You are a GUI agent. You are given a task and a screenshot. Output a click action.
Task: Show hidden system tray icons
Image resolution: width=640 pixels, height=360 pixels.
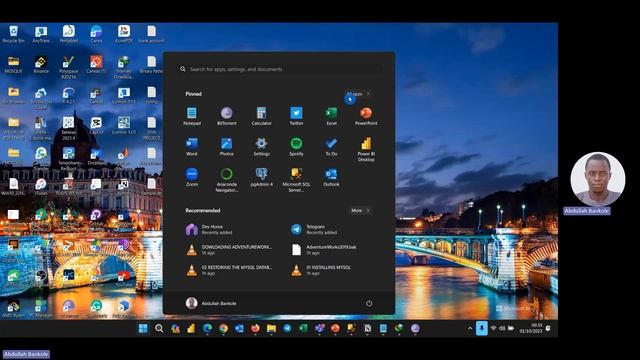click(x=470, y=328)
